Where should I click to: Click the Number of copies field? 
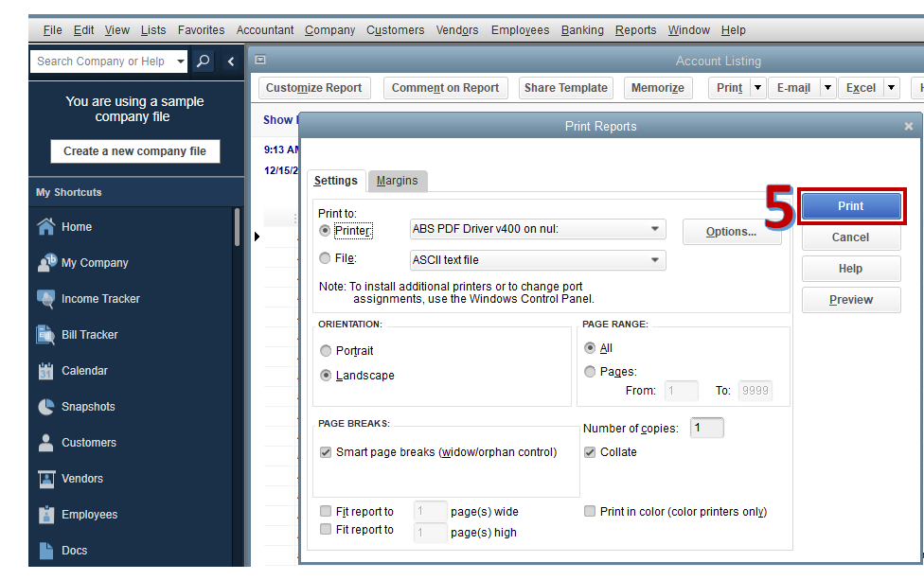click(706, 428)
